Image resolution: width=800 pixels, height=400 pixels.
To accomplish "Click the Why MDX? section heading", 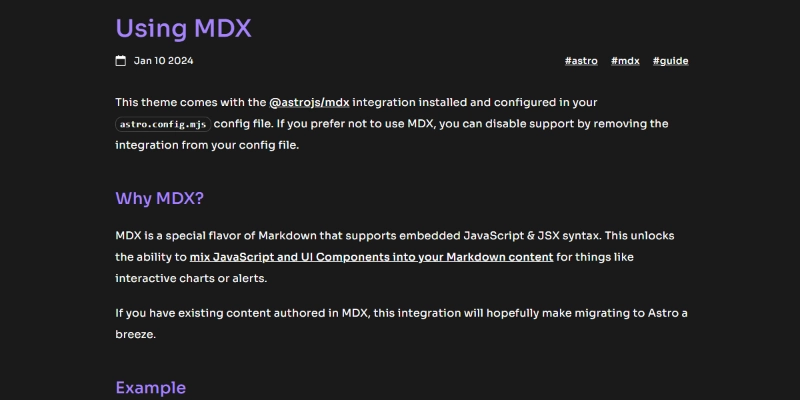I will [x=159, y=198].
